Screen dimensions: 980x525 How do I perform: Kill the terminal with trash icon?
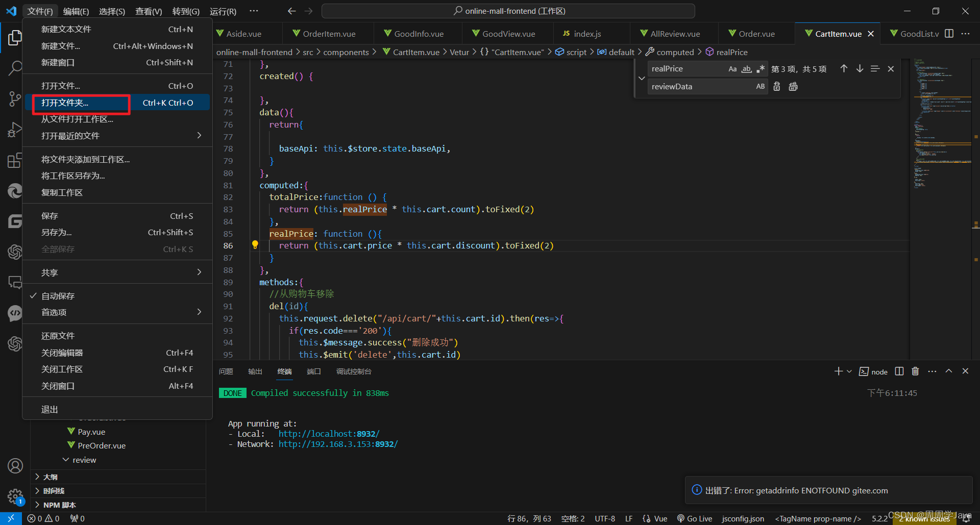[915, 371]
